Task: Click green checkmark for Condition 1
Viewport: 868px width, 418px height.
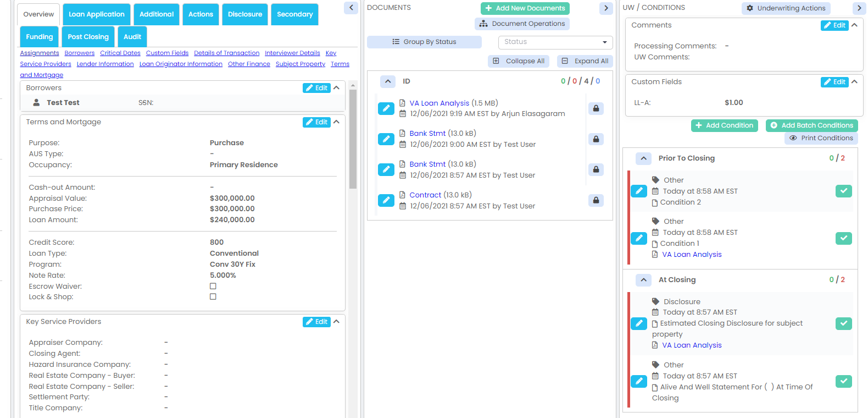Action: [843, 238]
